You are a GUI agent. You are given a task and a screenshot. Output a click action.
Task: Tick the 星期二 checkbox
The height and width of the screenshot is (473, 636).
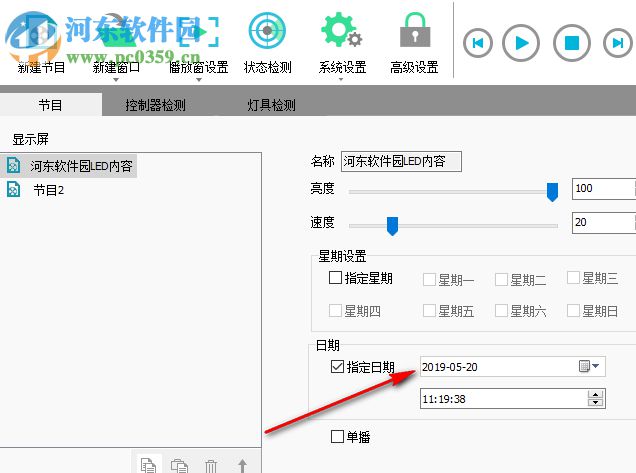501,280
